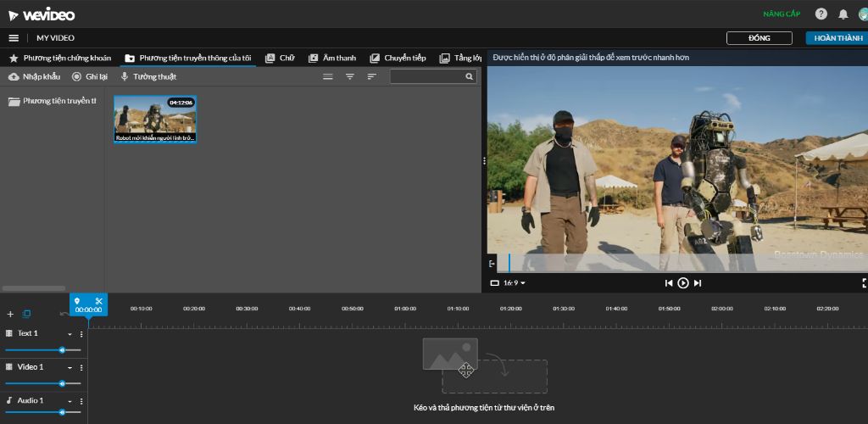Click the media search input field
Image resolution: width=868 pixels, height=424 pixels.
[433, 77]
